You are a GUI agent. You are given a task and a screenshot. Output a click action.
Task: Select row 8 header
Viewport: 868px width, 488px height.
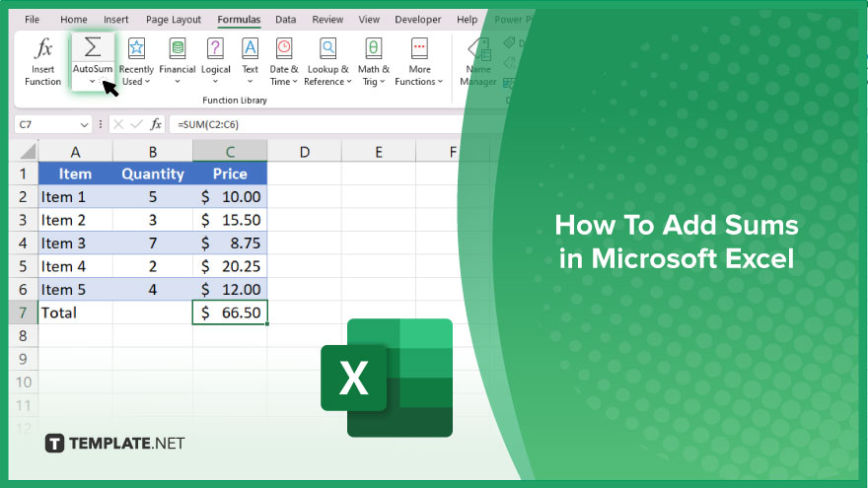click(x=24, y=336)
